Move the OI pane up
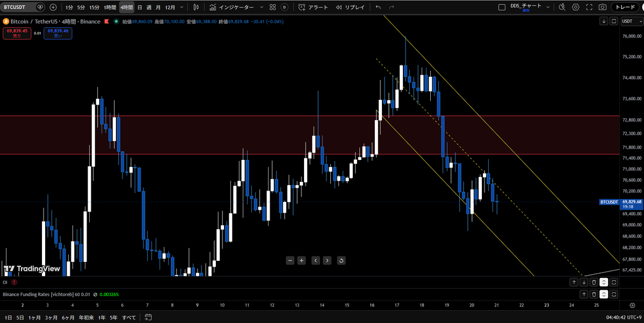This screenshot has height=323, width=644. click(x=574, y=282)
